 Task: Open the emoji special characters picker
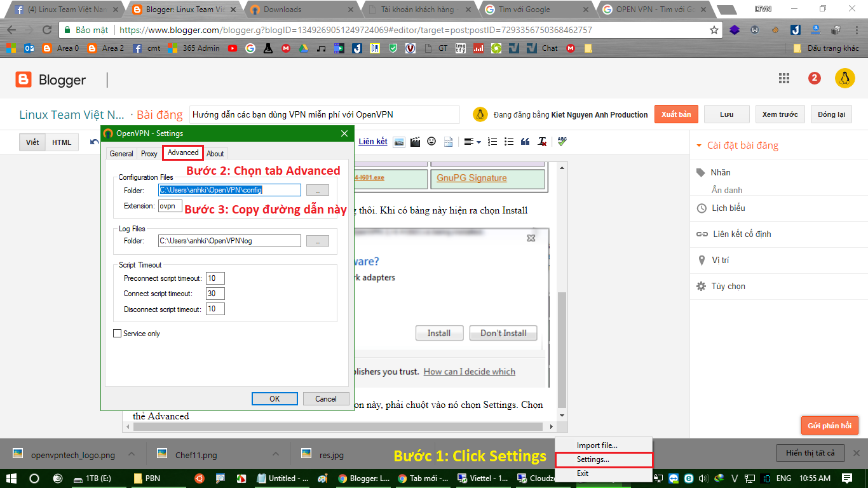click(432, 142)
